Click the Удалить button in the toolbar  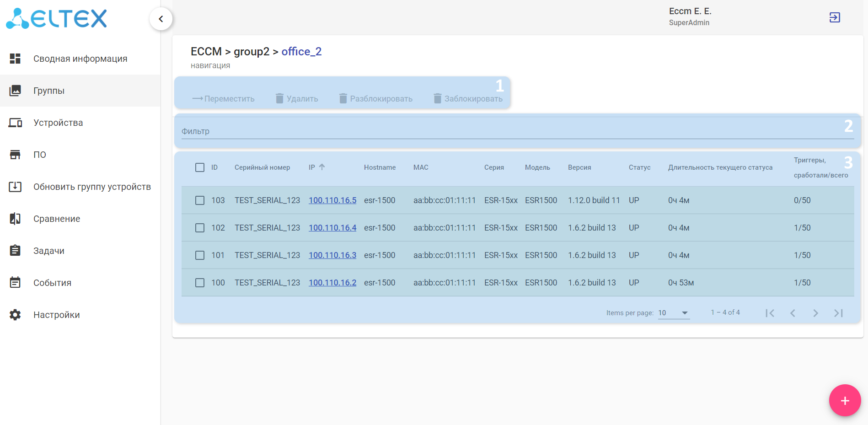click(297, 98)
